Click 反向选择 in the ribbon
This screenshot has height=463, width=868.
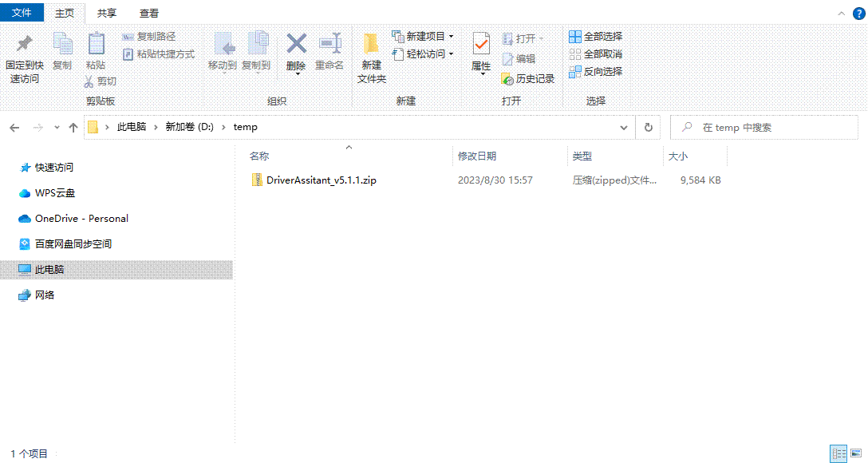click(596, 72)
